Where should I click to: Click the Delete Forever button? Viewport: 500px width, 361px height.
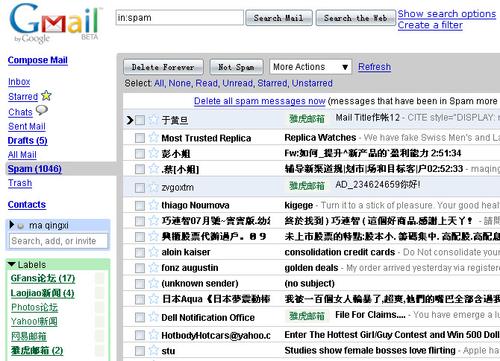point(163,67)
